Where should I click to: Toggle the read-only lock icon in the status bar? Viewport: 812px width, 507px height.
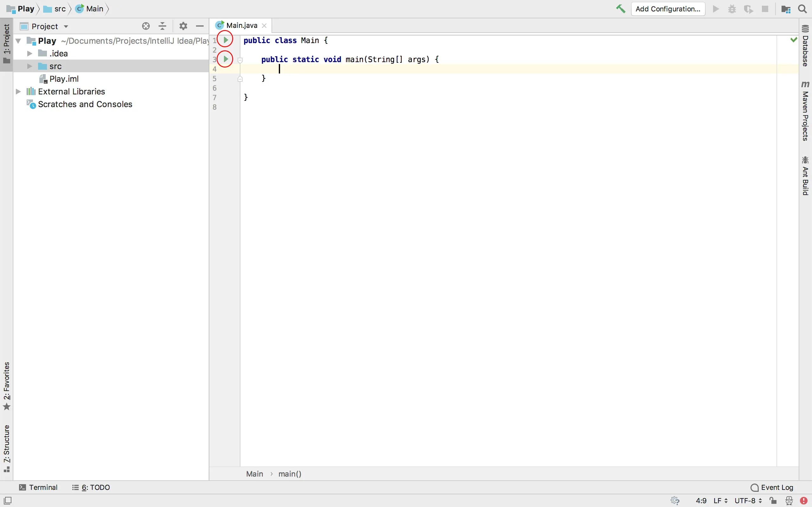[x=773, y=501]
